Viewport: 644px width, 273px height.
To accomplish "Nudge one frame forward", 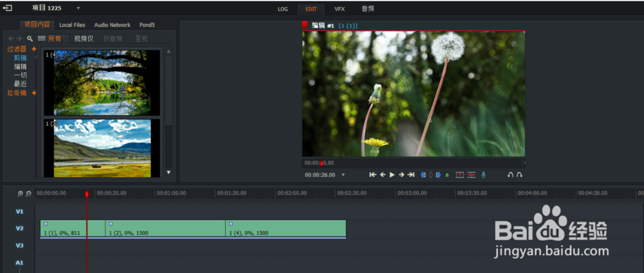I will [401, 175].
